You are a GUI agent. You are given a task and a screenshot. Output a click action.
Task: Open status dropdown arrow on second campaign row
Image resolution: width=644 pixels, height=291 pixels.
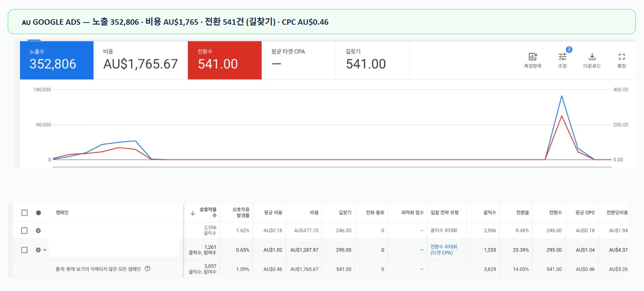45,250
